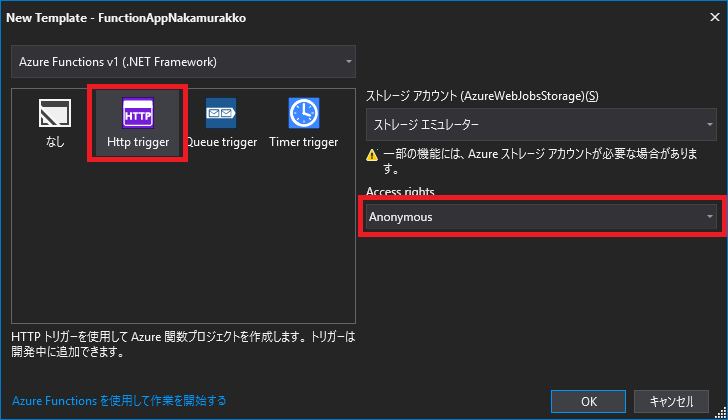Click the HTTP トリガー description text
Screen dimensions: 728x420
[183, 344]
